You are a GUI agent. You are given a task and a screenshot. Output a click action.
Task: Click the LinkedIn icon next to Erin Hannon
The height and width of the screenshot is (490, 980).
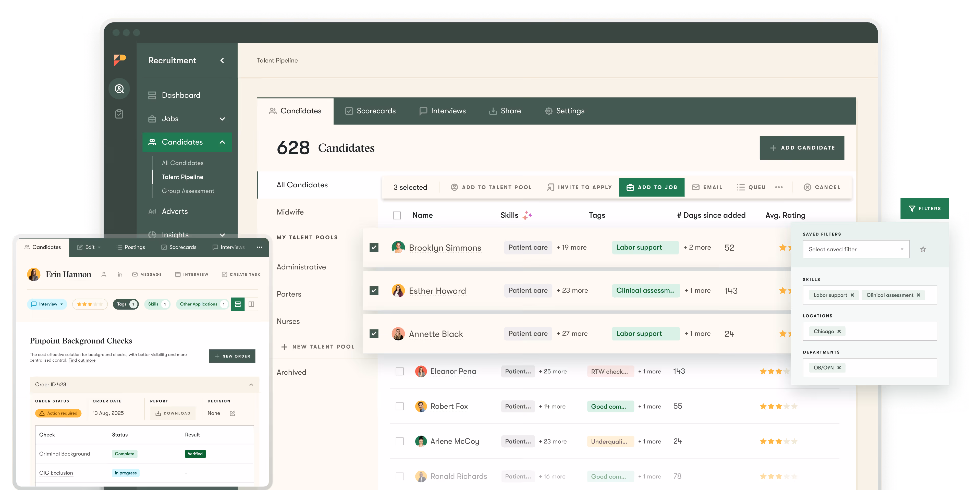tap(120, 275)
